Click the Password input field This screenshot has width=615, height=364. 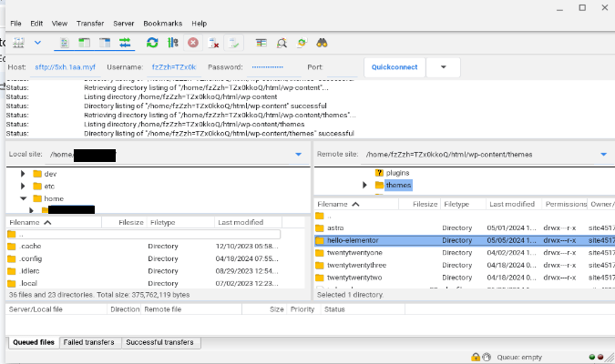273,67
